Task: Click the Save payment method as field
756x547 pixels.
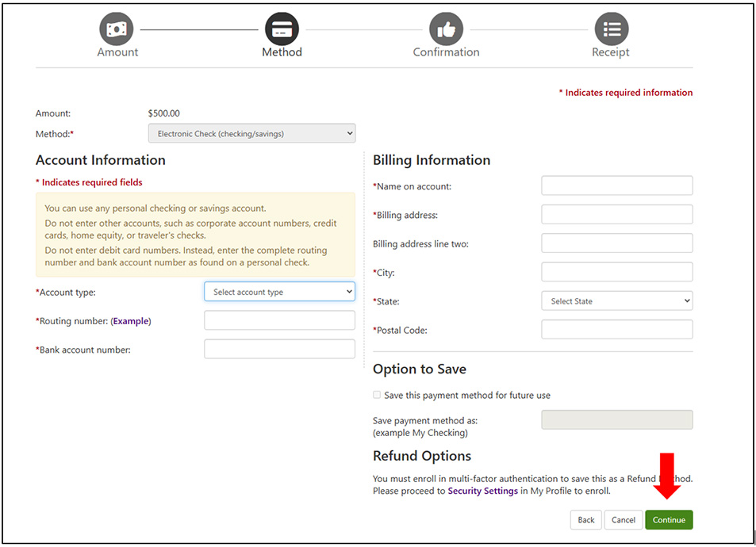Action: coord(616,420)
